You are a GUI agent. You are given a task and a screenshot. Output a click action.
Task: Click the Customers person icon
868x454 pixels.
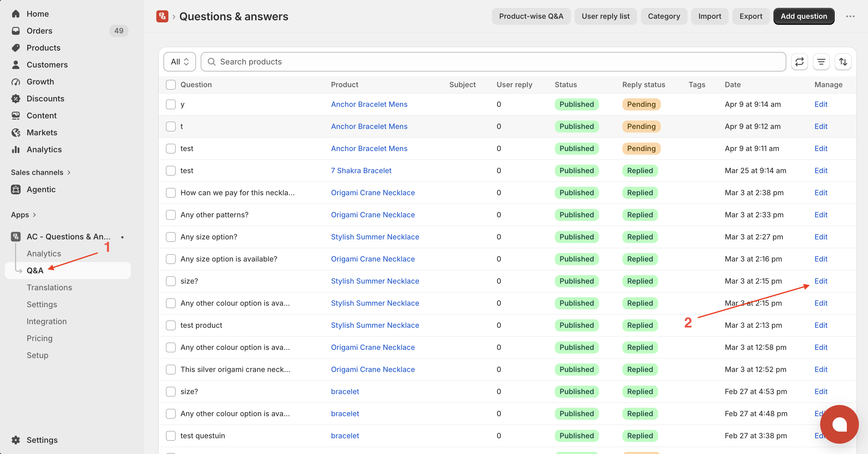[15, 64]
